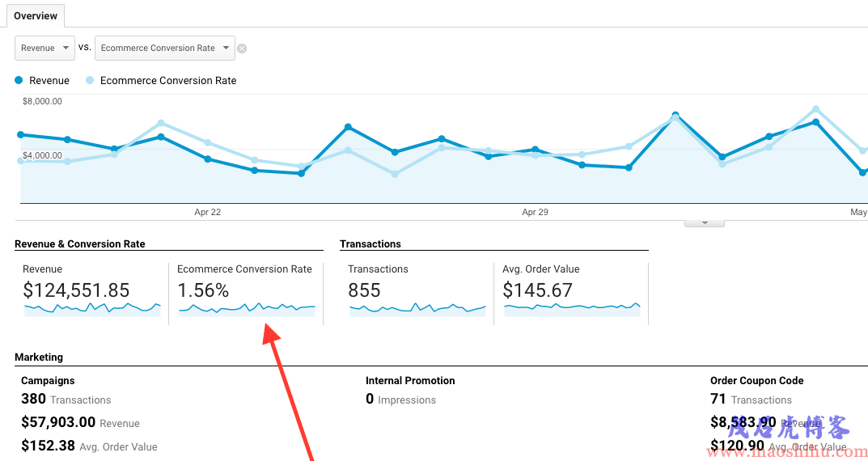Click the Revenue legend label

49,80
